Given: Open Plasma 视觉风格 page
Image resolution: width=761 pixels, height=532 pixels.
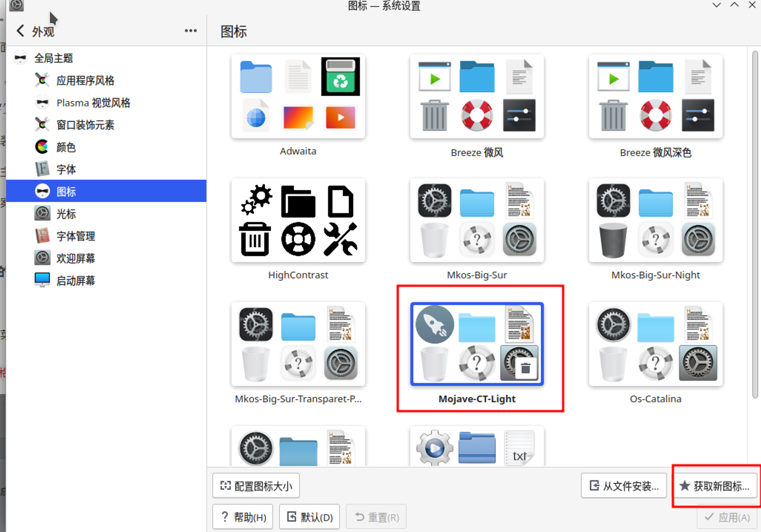Looking at the screenshot, I should pyautogui.click(x=107, y=103).
